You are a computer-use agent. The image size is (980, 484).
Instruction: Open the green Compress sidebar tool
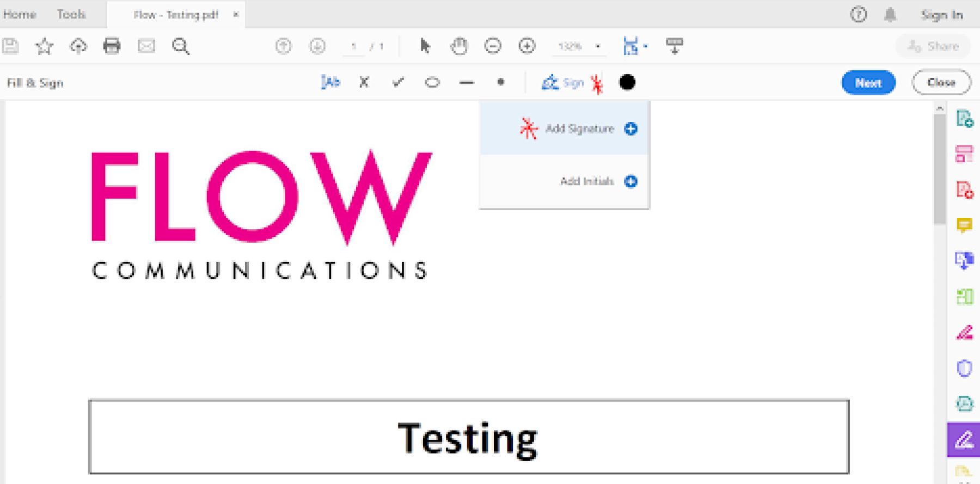point(964,297)
